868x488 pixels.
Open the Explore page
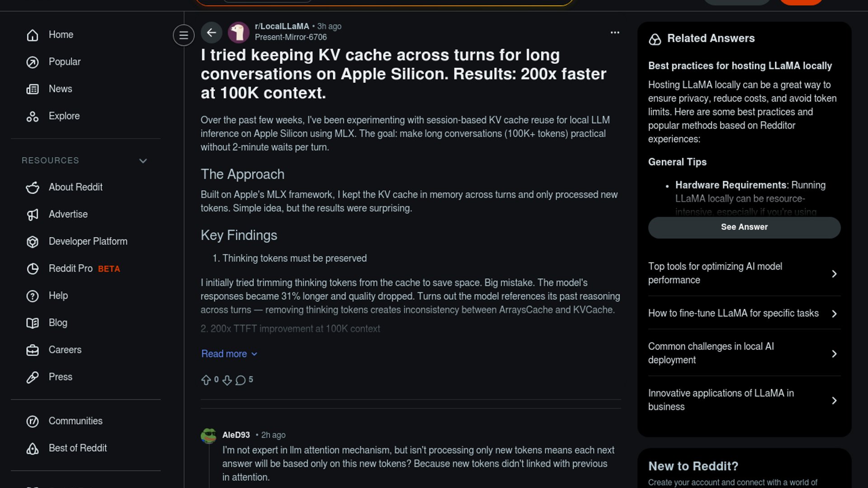tap(64, 116)
